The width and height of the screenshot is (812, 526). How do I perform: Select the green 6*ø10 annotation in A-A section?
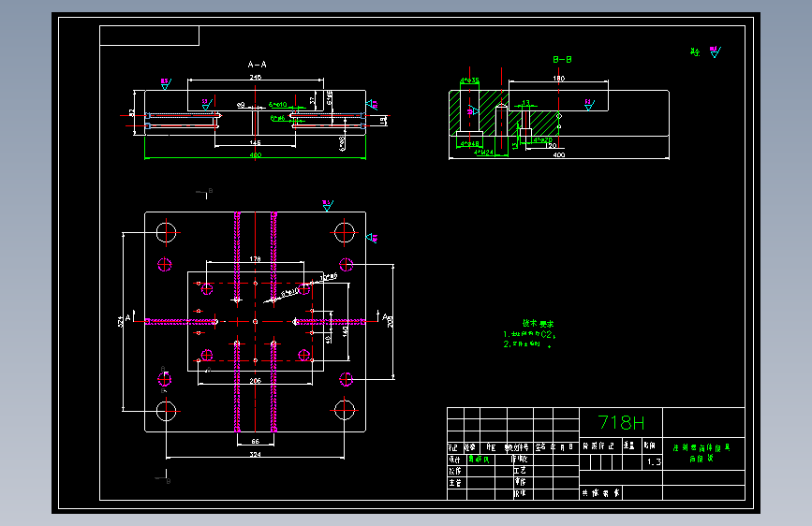point(277,105)
